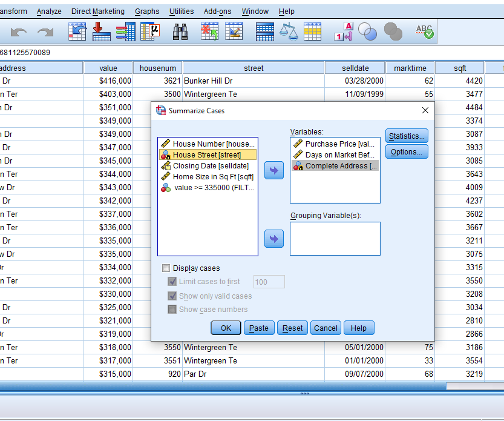504x421 pixels.
Task: Toggle the Value Labels toolbar icon
Action: point(343,32)
